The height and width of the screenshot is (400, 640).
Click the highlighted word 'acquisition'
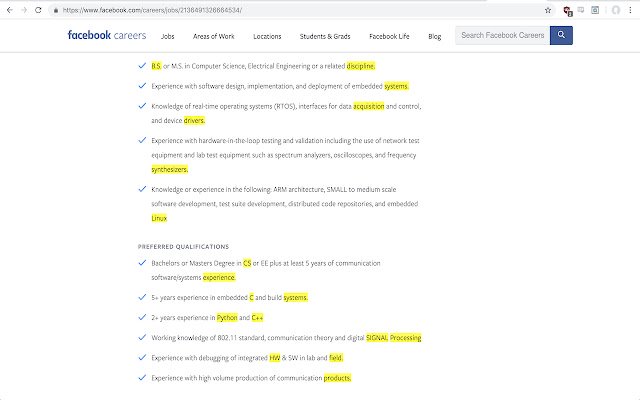[369, 106]
